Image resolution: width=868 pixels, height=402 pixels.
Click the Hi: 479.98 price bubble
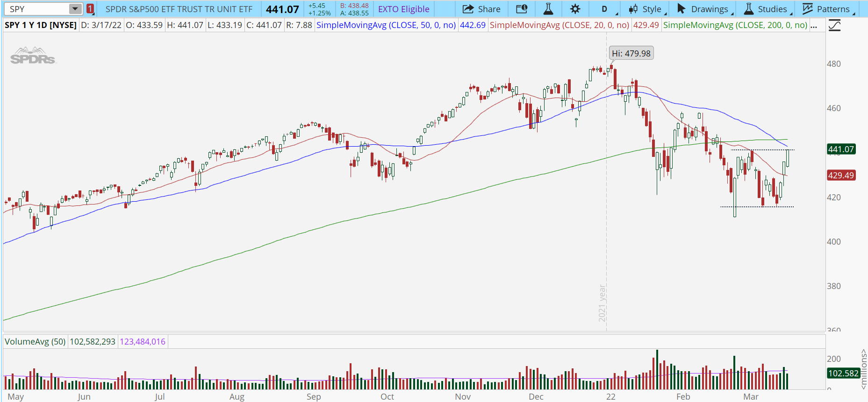[x=631, y=53]
